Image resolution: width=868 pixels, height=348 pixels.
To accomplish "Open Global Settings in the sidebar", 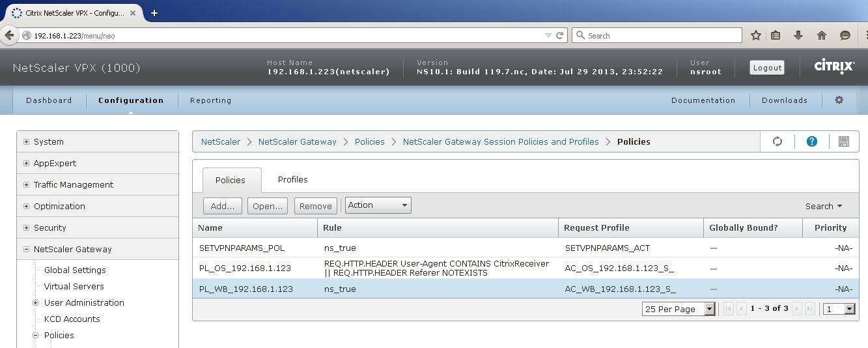I will click(75, 270).
